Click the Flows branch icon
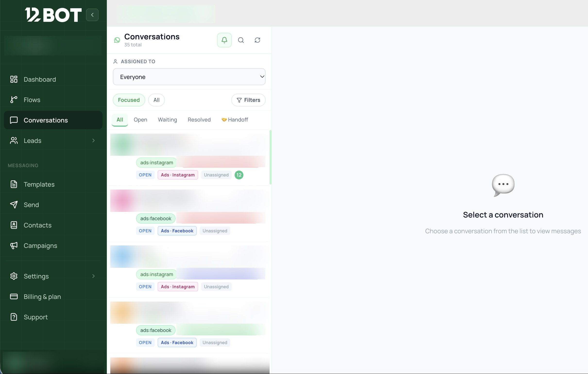Screen dimensions: 588x374 [x=14, y=100]
